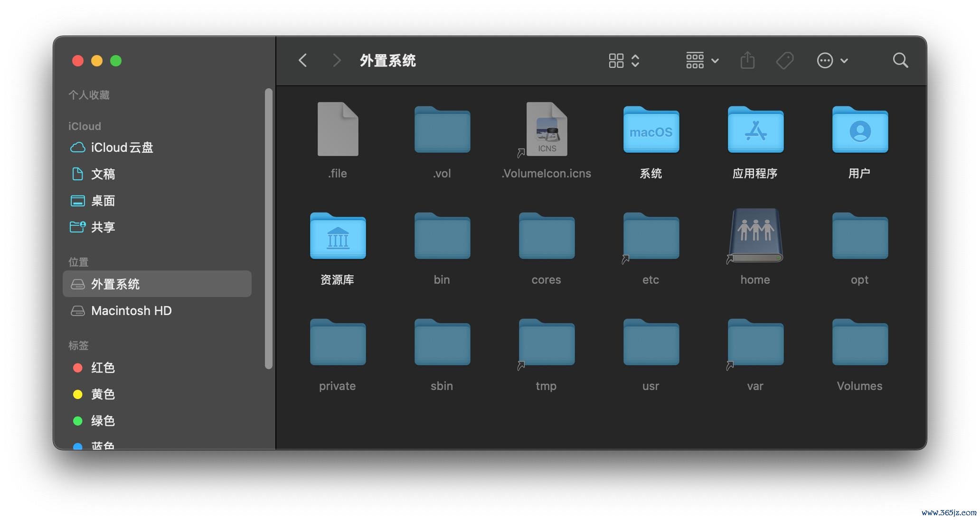Screen dimensions: 980x520
Task: Open 共享 in the sidebar
Action: (x=157, y=227)
